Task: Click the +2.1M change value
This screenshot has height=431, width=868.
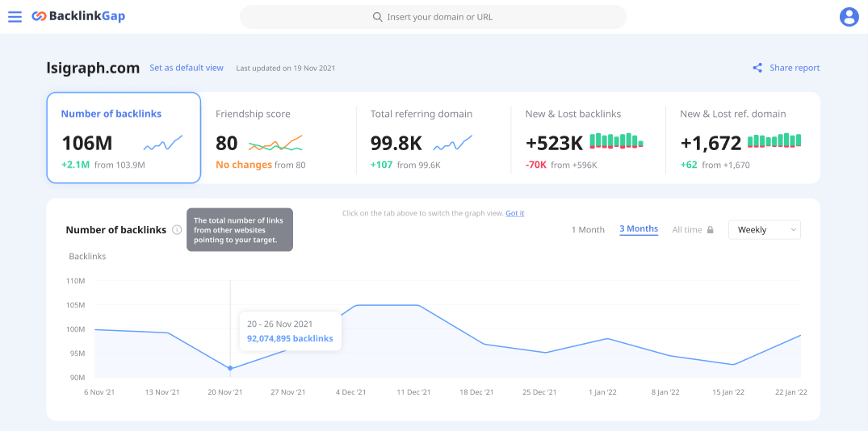Action: tap(75, 165)
